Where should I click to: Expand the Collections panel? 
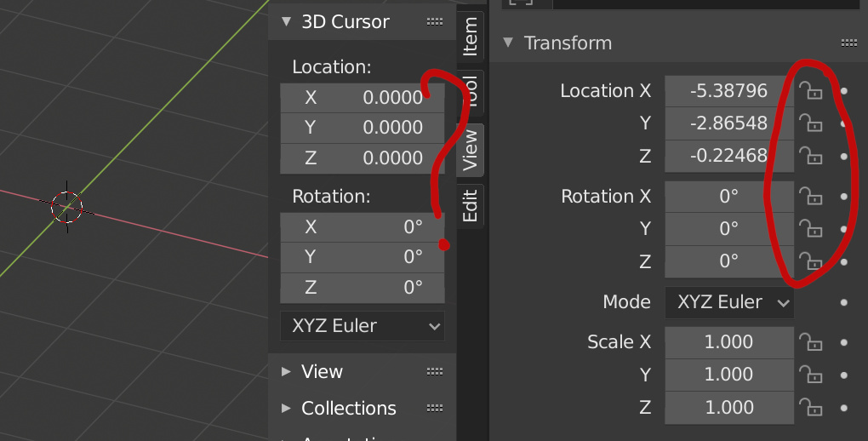point(286,409)
